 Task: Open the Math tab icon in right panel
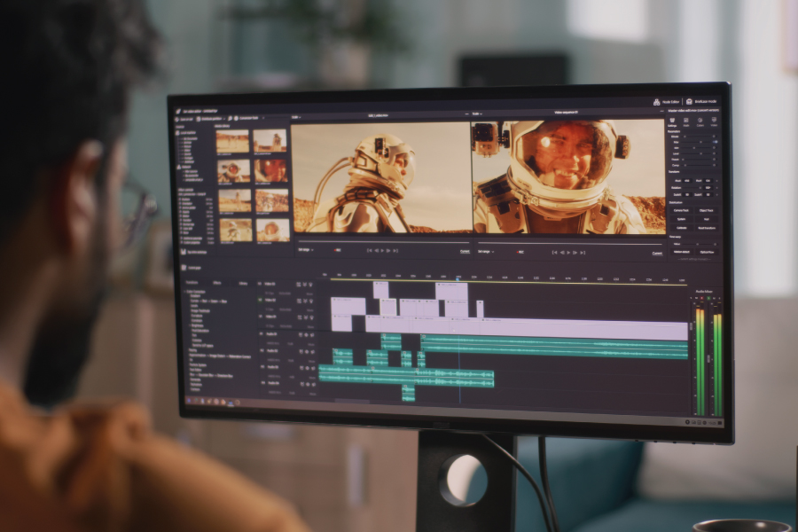point(686,122)
